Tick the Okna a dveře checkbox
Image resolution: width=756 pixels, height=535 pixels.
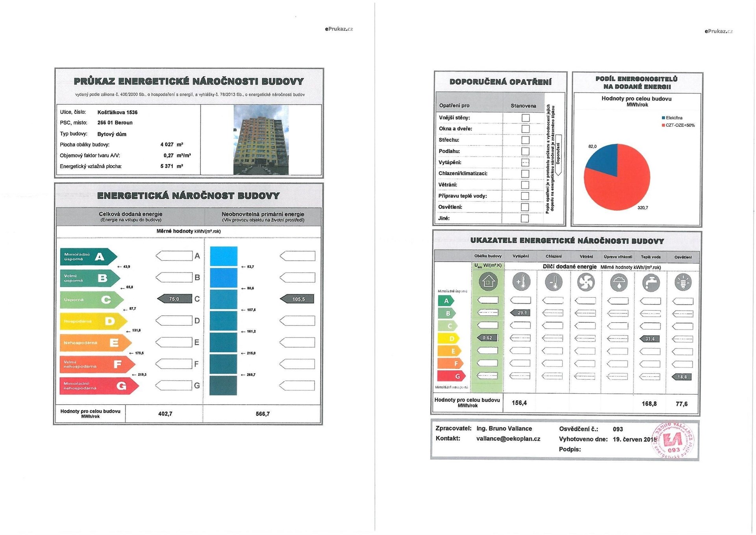(x=525, y=129)
